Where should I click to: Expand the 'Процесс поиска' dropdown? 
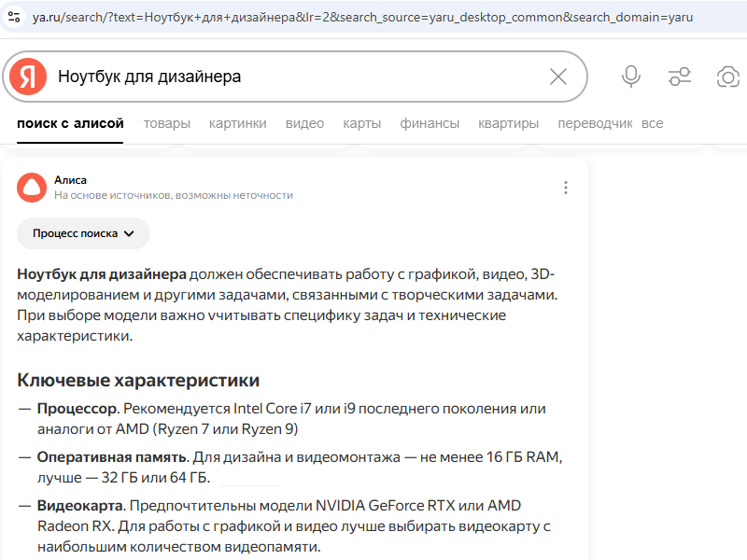tap(83, 233)
